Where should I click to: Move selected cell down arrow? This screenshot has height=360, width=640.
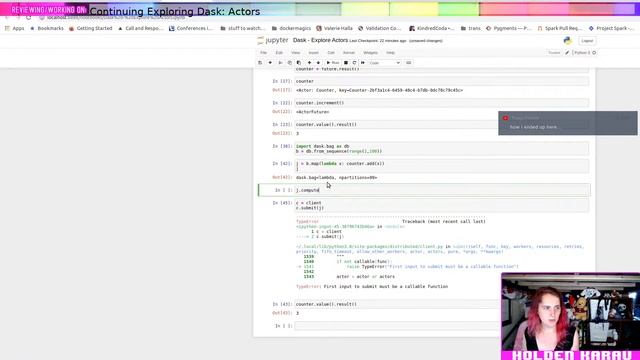pyautogui.click(x=318, y=63)
